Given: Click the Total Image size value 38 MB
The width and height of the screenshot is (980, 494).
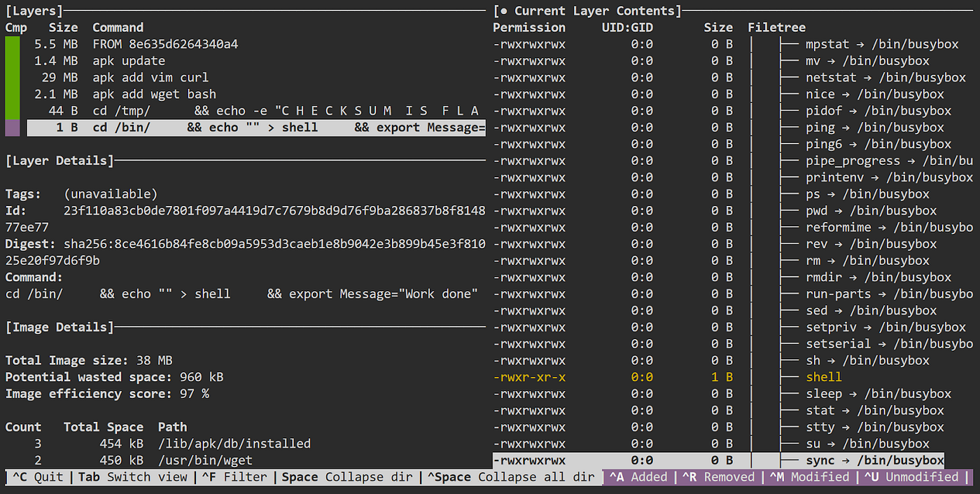Looking at the screenshot, I should click(x=155, y=361).
